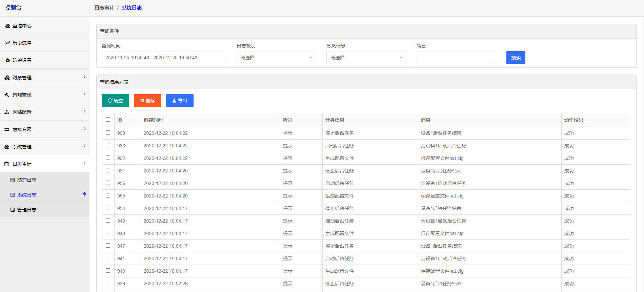Click the 系统管理 sidebar icon
Image resolution: width=644 pixels, height=292 pixels.
(x=7, y=147)
